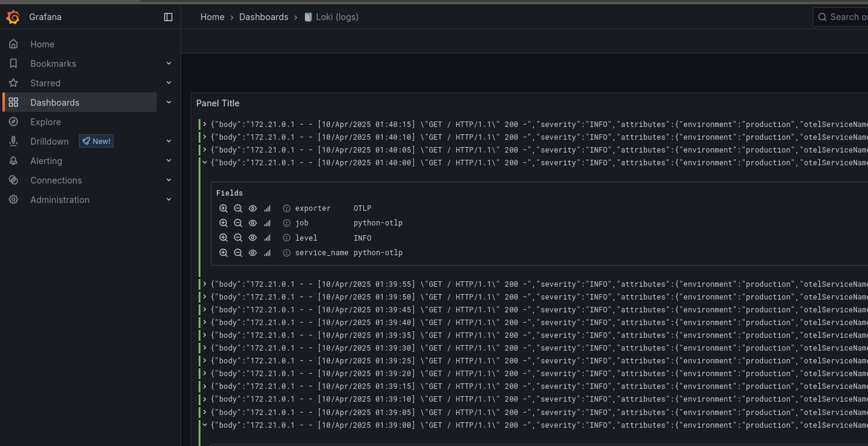This screenshot has height=446, width=868.
Task: Open Explore from the sidebar
Action: pos(46,122)
